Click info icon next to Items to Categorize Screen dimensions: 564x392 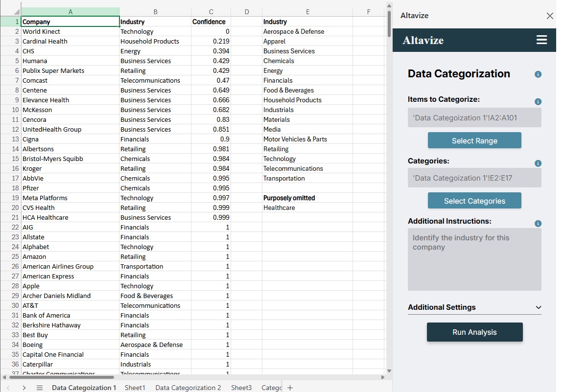(538, 102)
